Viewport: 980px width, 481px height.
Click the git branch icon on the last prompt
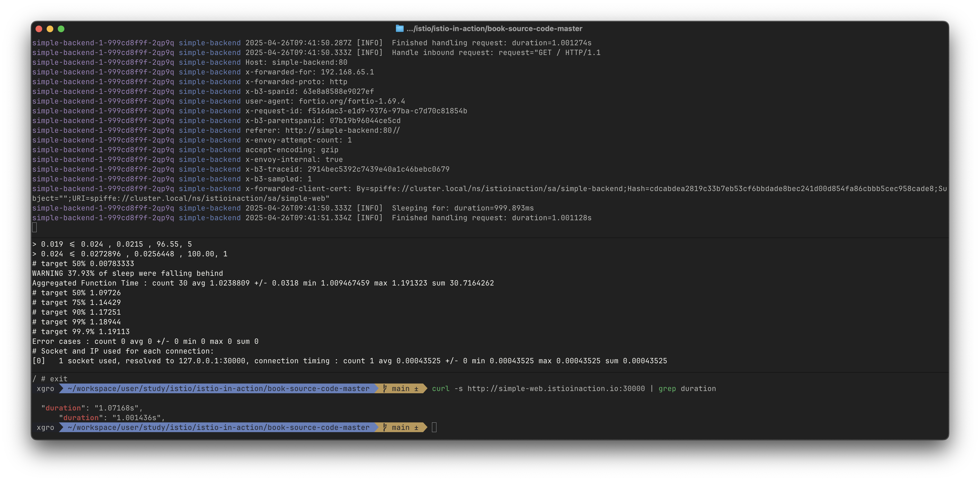point(385,427)
